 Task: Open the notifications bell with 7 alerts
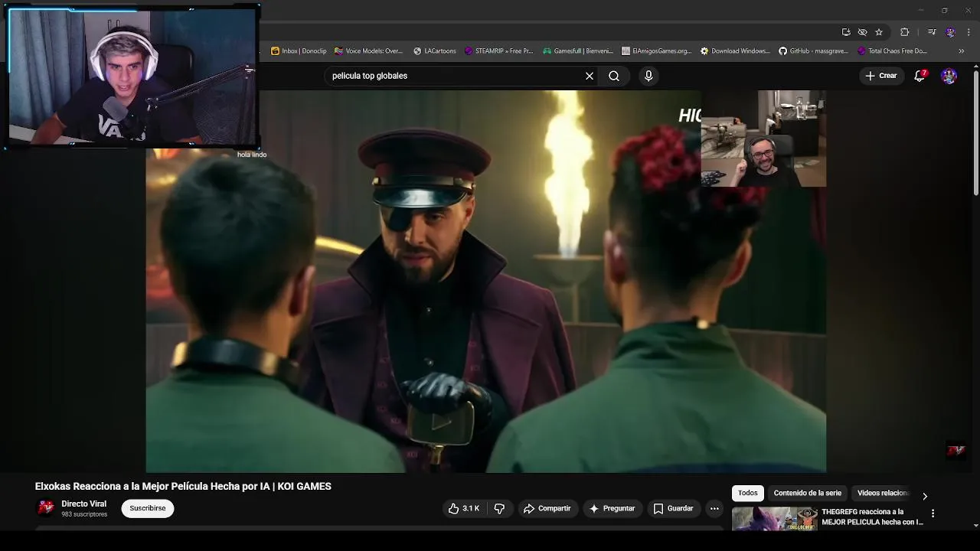(920, 76)
